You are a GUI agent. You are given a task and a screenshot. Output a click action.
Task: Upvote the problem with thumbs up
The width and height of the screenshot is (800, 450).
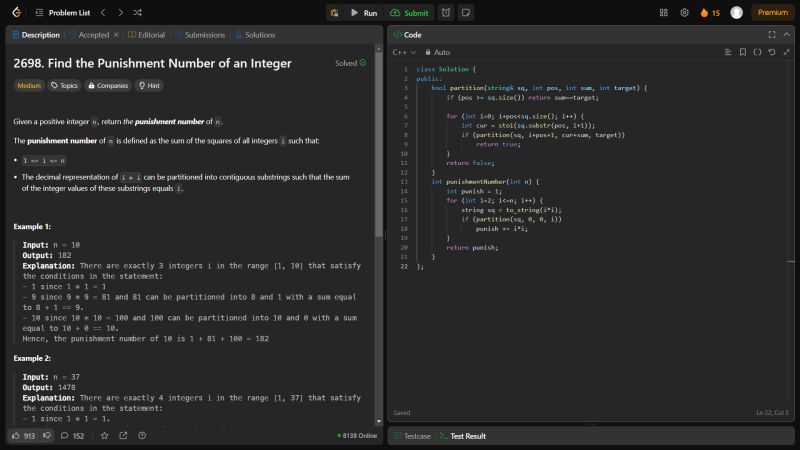[16, 435]
